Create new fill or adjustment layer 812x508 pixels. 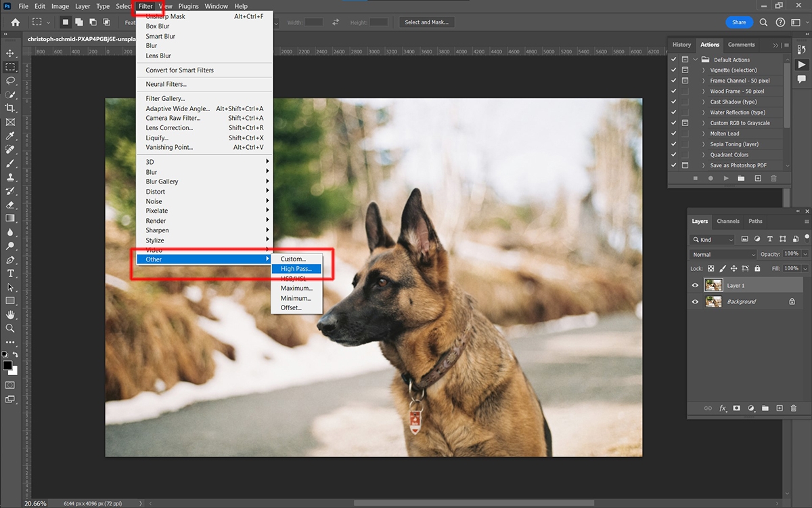click(751, 408)
